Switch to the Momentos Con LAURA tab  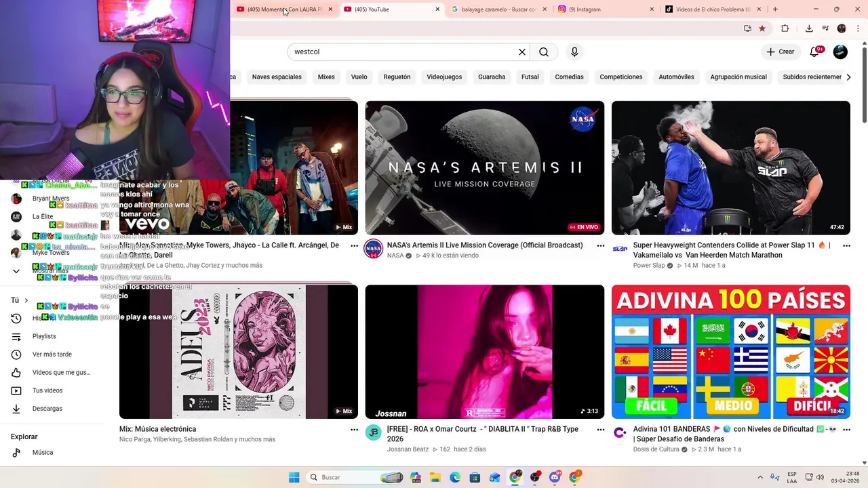[285, 9]
